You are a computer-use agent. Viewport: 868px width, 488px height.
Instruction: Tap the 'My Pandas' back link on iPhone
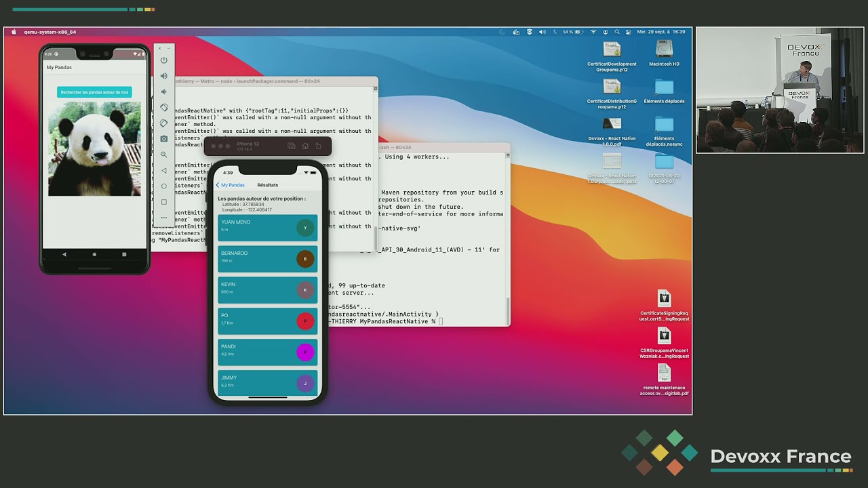coord(230,185)
